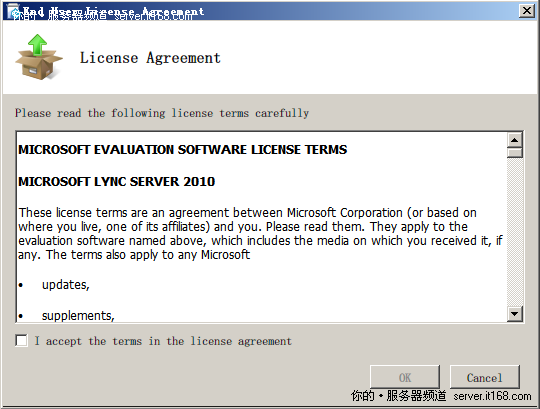This screenshot has height=409, width=540.
Task: Click the server.it168.com watermark text
Action: tap(492, 396)
